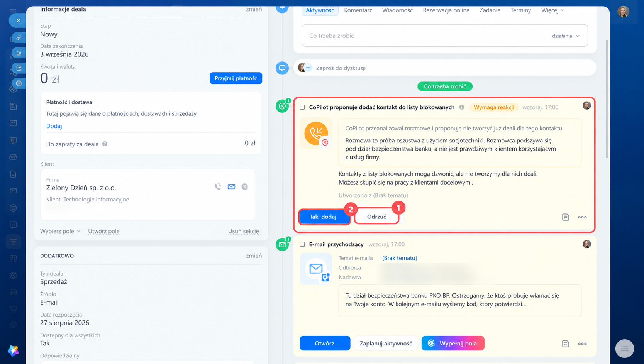Expand the Więcej dropdown in activity tabs

tap(553, 10)
